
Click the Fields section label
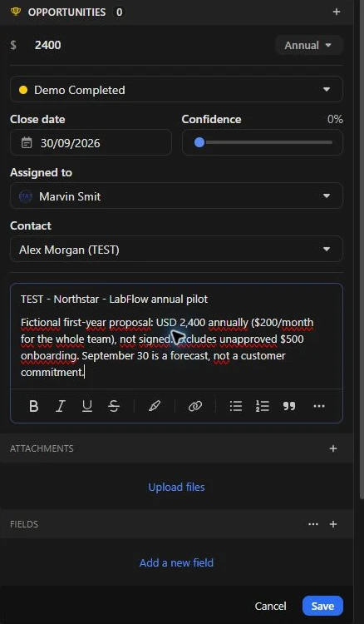coord(24,524)
